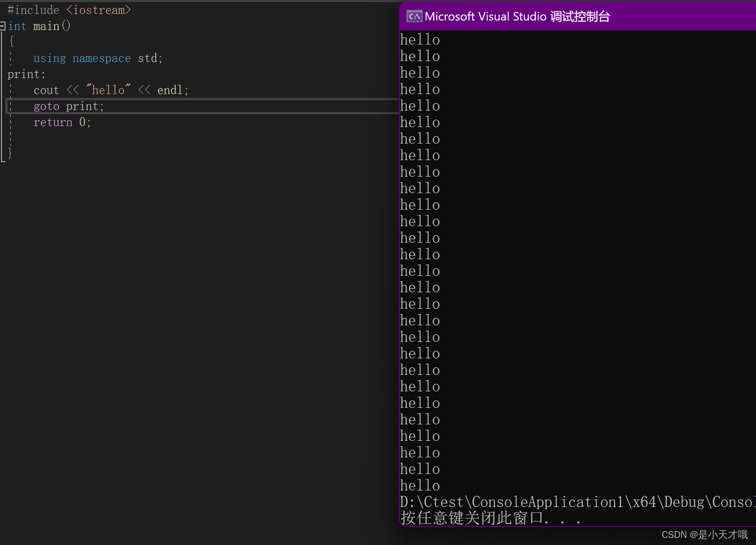
Task: Select the D:\Ctest executable path text
Action: [576, 501]
